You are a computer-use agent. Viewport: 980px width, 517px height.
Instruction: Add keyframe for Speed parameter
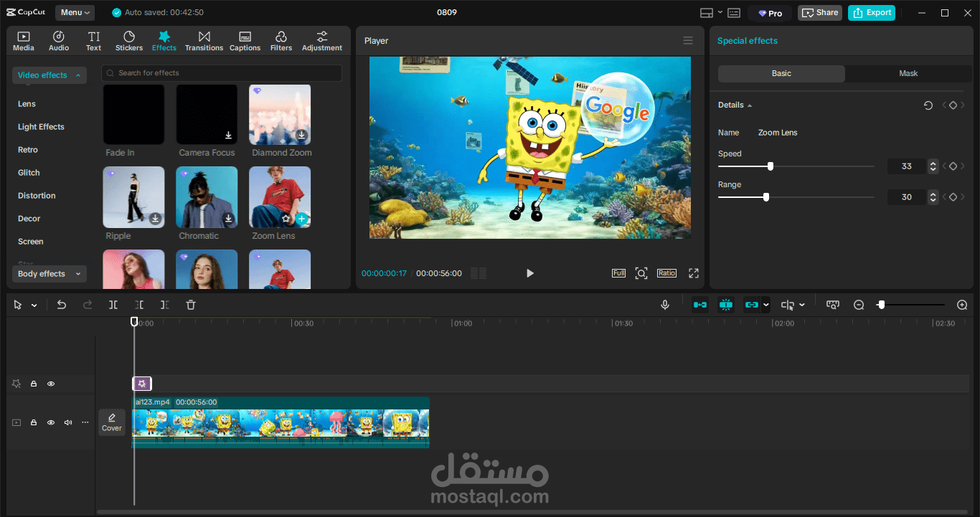[953, 166]
